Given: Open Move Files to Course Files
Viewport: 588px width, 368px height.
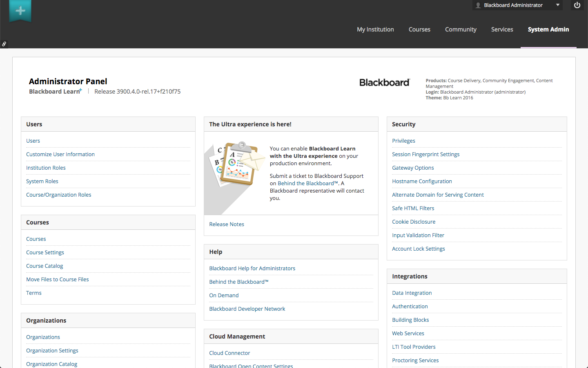Looking at the screenshot, I should pyautogui.click(x=58, y=279).
